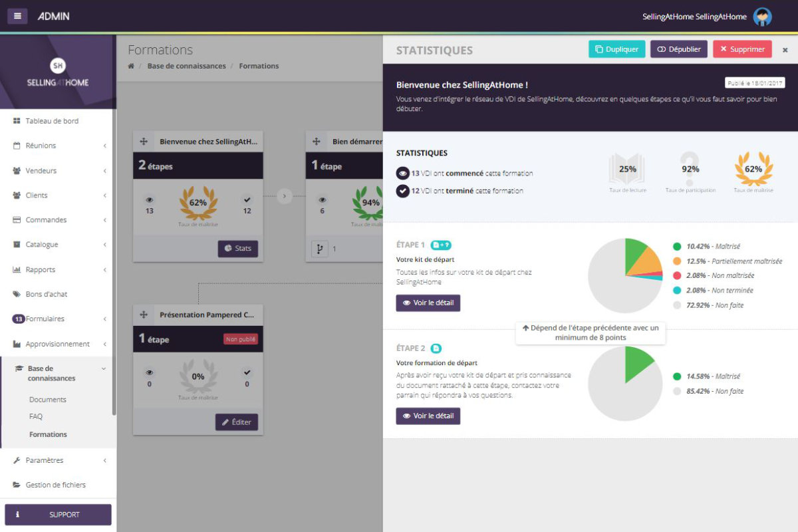
Task: Toggle the hamburger menu button
Action: pyautogui.click(x=17, y=16)
